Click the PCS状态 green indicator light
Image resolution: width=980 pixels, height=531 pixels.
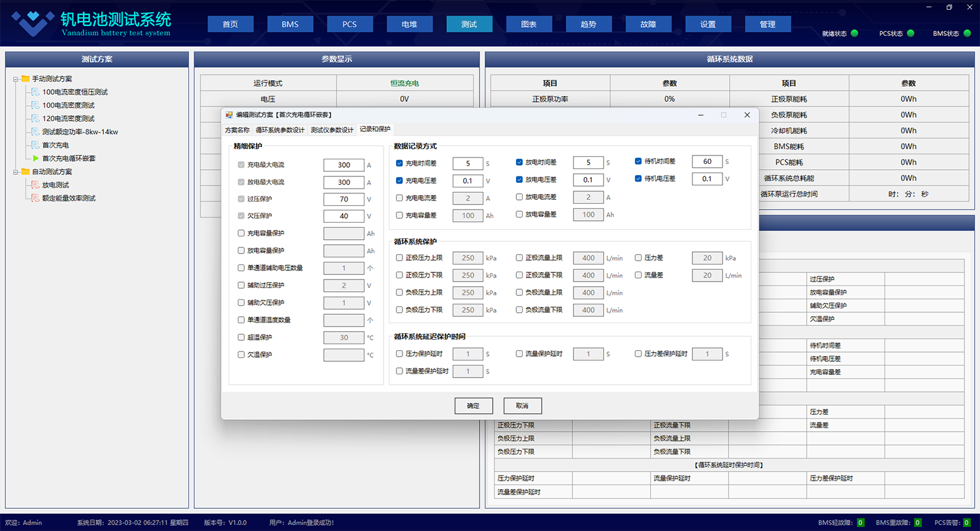tap(911, 33)
